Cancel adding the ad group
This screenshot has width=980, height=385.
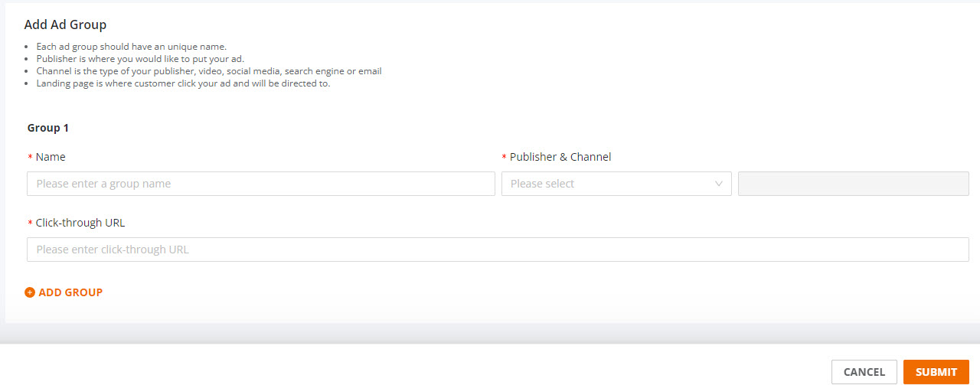pyautogui.click(x=864, y=372)
